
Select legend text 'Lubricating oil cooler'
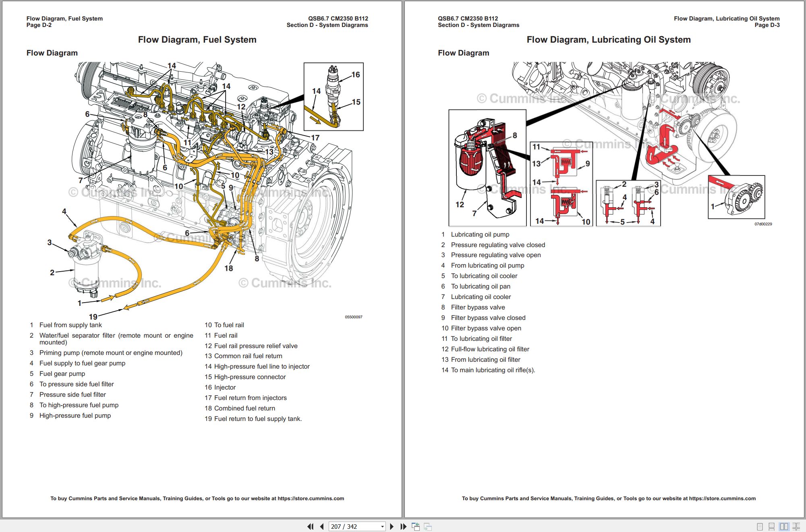pos(481,297)
